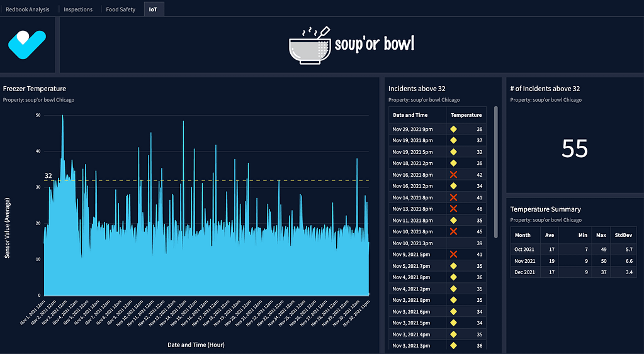
Task: Click the Date and Time (Hour) axis label
Action: [x=196, y=345]
